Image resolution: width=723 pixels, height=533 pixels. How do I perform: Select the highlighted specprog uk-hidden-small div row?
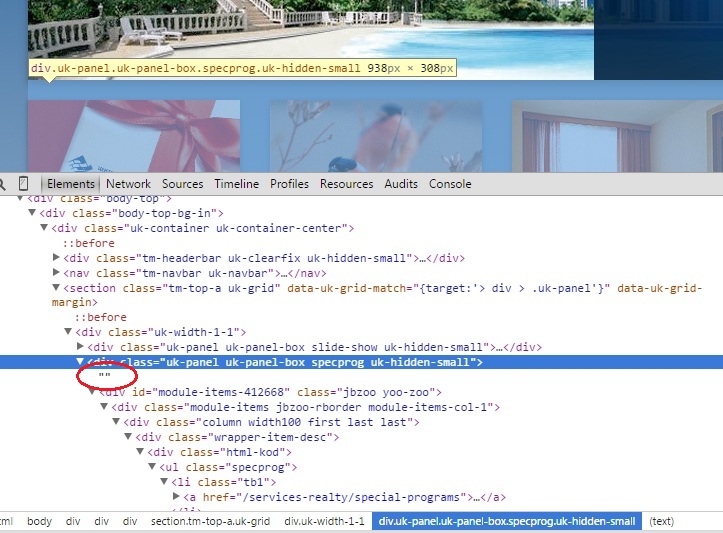tap(362, 362)
